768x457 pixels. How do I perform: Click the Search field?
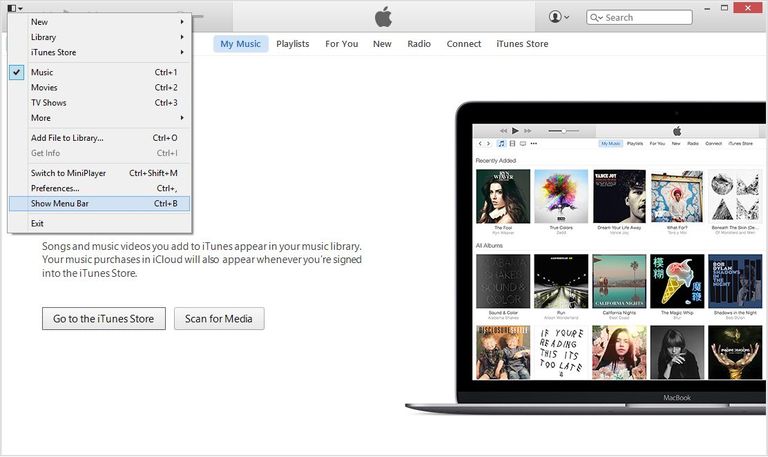click(x=639, y=17)
